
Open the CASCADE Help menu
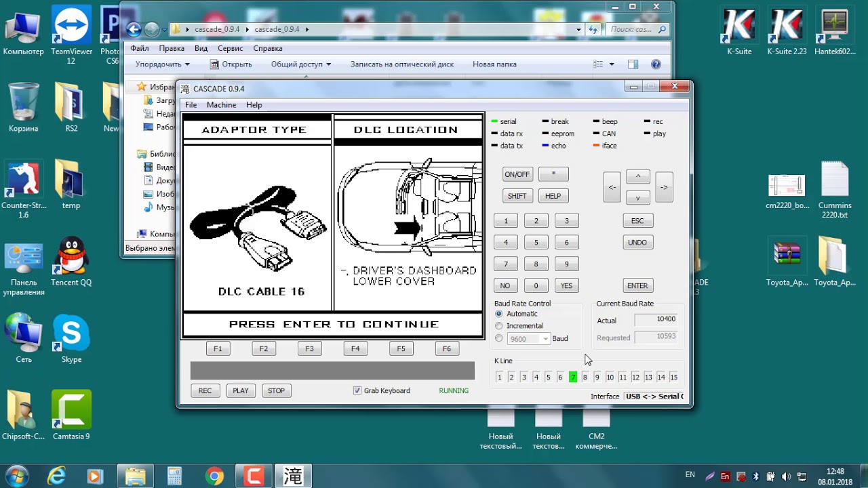tap(254, 105)
